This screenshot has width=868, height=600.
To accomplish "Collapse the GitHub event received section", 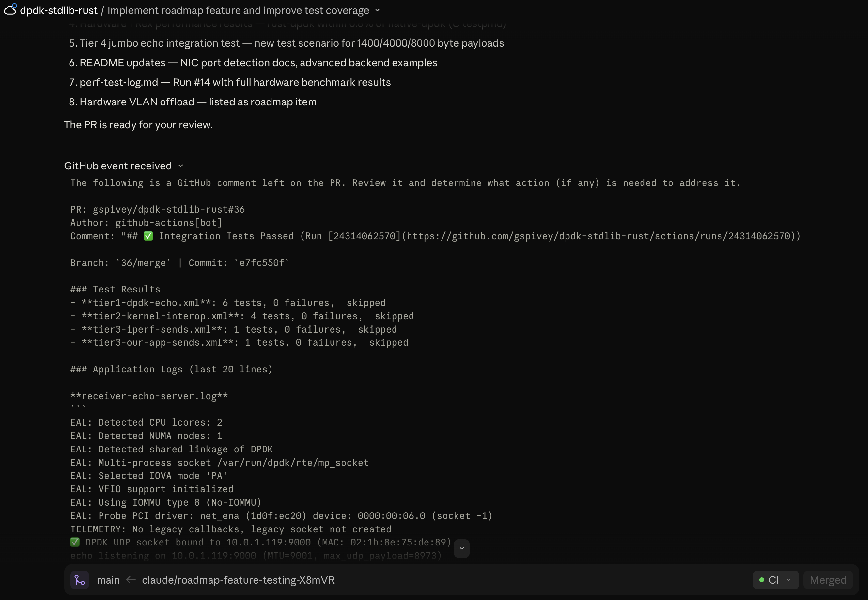I will coord(181,166).
